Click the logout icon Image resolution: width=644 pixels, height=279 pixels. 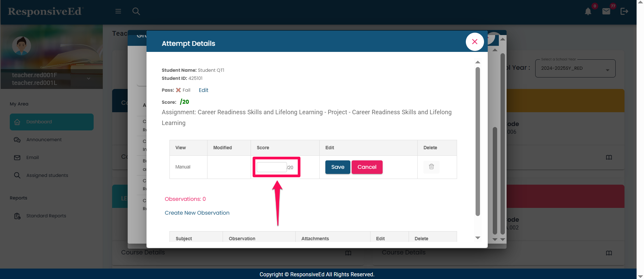[624, 11]
